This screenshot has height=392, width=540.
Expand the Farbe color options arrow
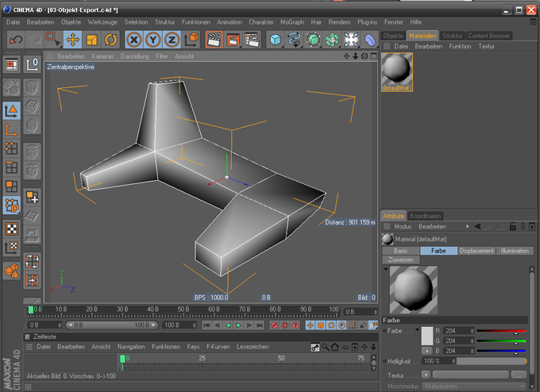tap(427, 350)
